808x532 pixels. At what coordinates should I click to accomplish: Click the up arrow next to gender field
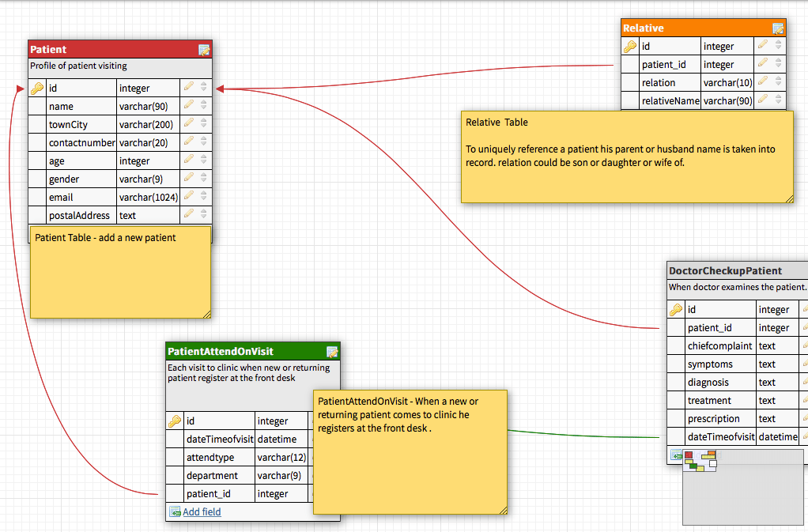point(204,175)
